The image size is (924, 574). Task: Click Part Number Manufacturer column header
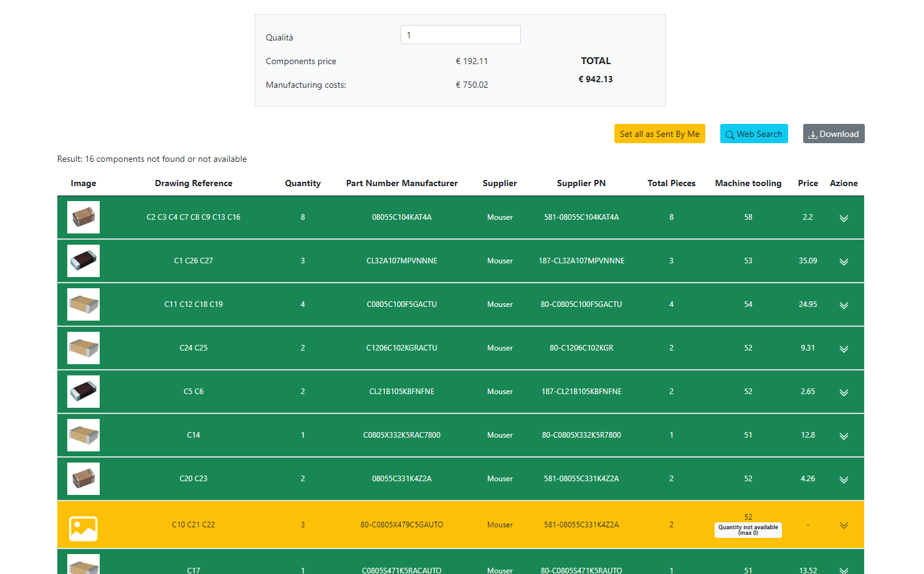402,183
